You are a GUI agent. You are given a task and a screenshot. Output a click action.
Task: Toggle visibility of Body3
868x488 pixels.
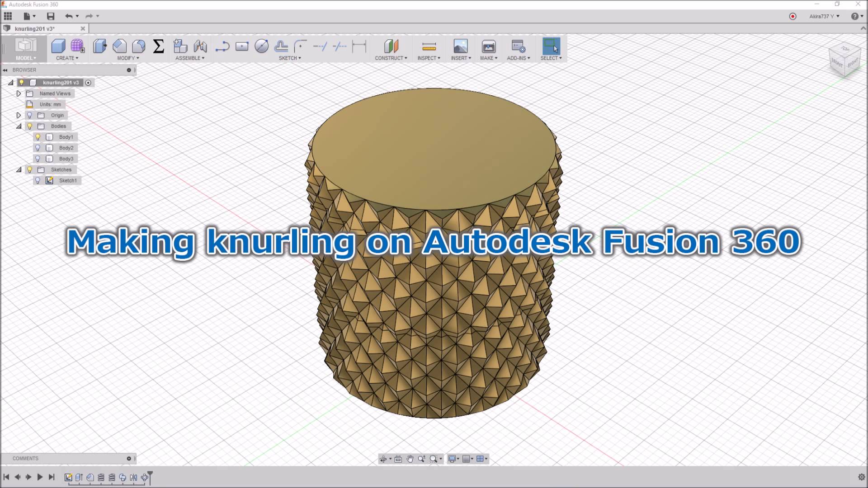[38, 159]
